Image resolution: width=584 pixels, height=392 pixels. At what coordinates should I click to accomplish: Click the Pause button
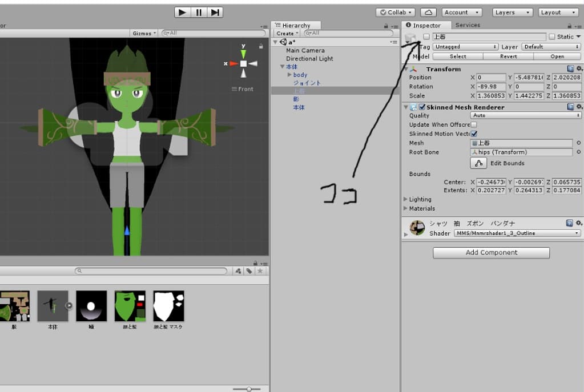(x=199, y=12)
